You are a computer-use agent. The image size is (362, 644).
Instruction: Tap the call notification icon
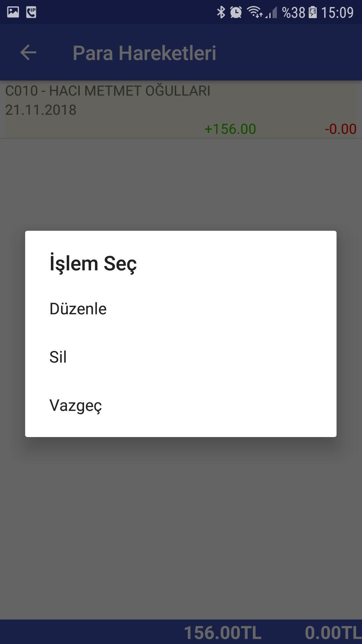(31, 12)
